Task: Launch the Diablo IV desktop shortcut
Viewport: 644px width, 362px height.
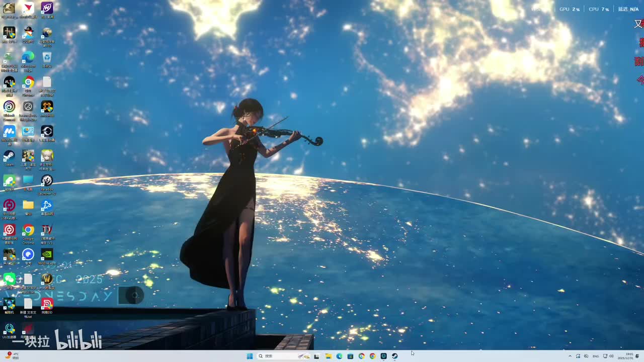Action: (x=47, y=233)
